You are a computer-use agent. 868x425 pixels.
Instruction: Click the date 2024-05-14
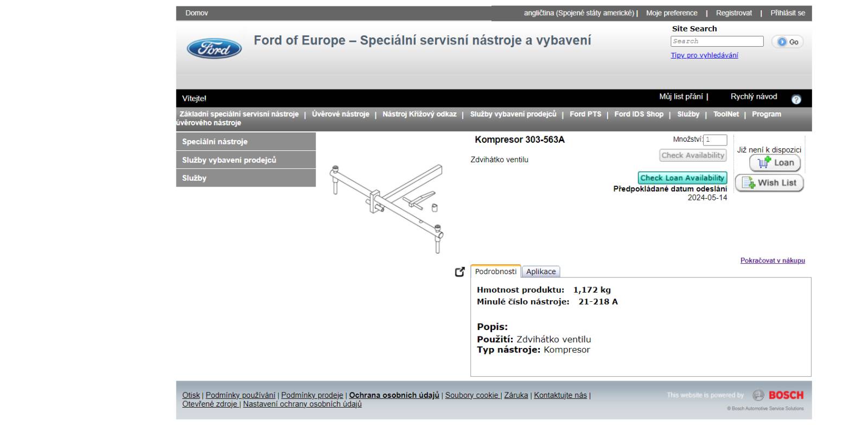pyautogui.click(x=707, y=198)
